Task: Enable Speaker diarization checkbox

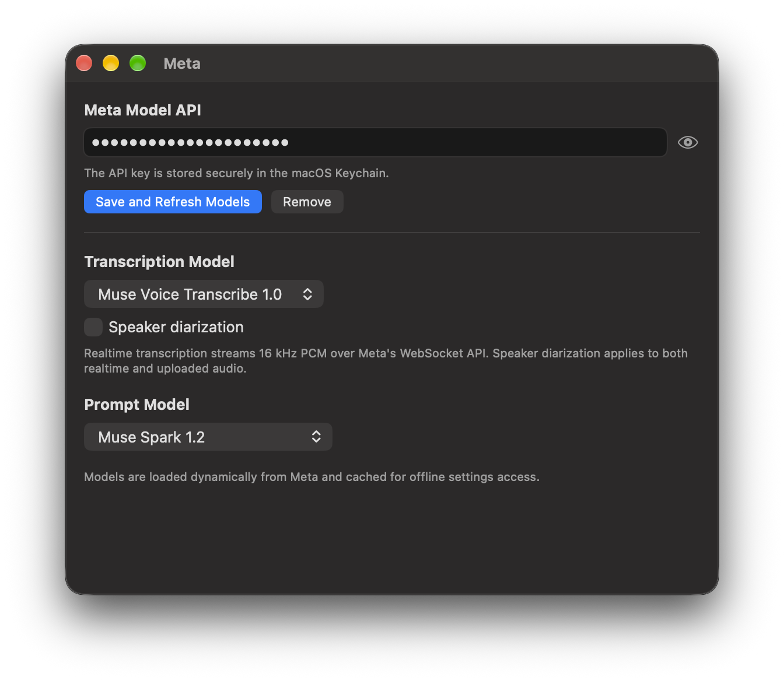Action: 93,327
